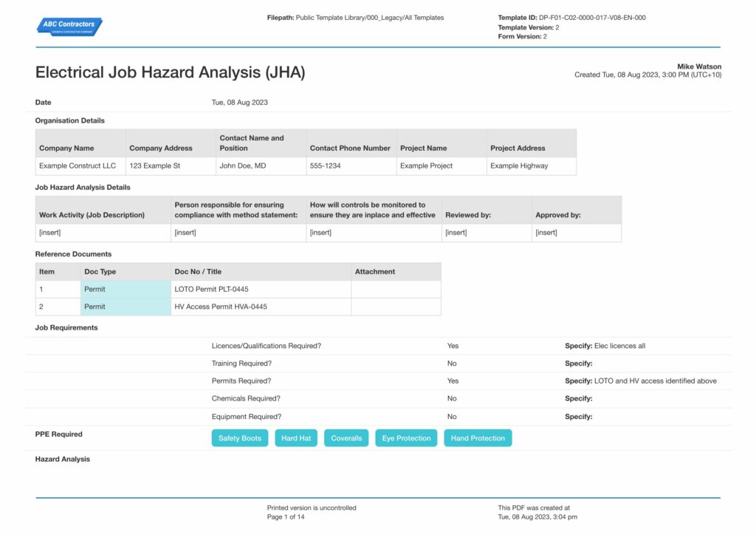Select the Hard Hat PPE tag
Image resolution: width=756 pixels, height=535 pixels.
pyautogui.click(x=296, y=438)
